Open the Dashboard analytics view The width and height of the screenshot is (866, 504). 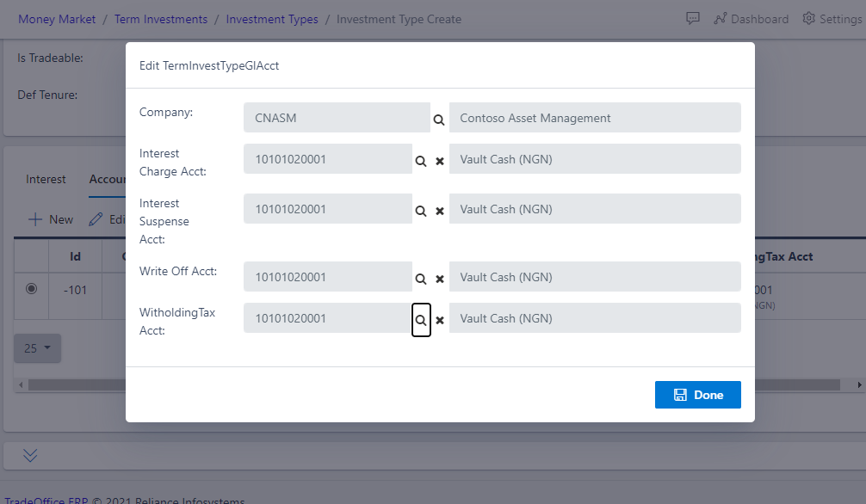coord(751,18)
